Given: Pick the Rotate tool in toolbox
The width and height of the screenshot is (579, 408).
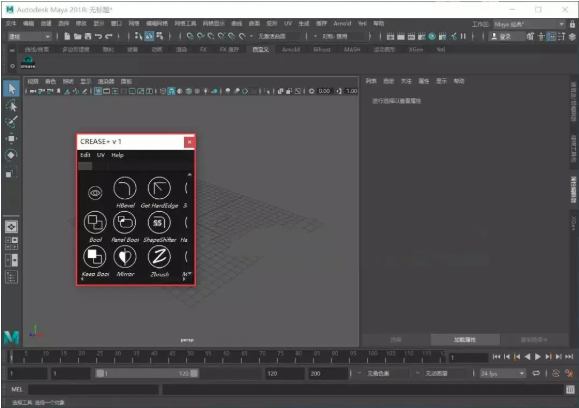Looking at the screenshot, I should 11,155.
